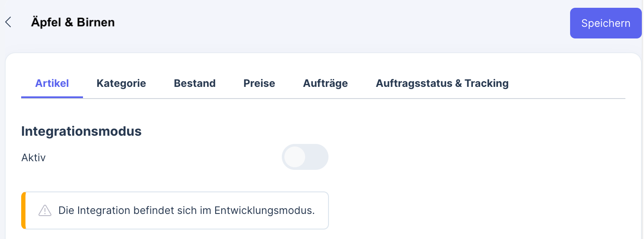The width and height of the screenshot is (644, 239).
Task: Go back using the left chevron arrow
Action: click(8, 22)
